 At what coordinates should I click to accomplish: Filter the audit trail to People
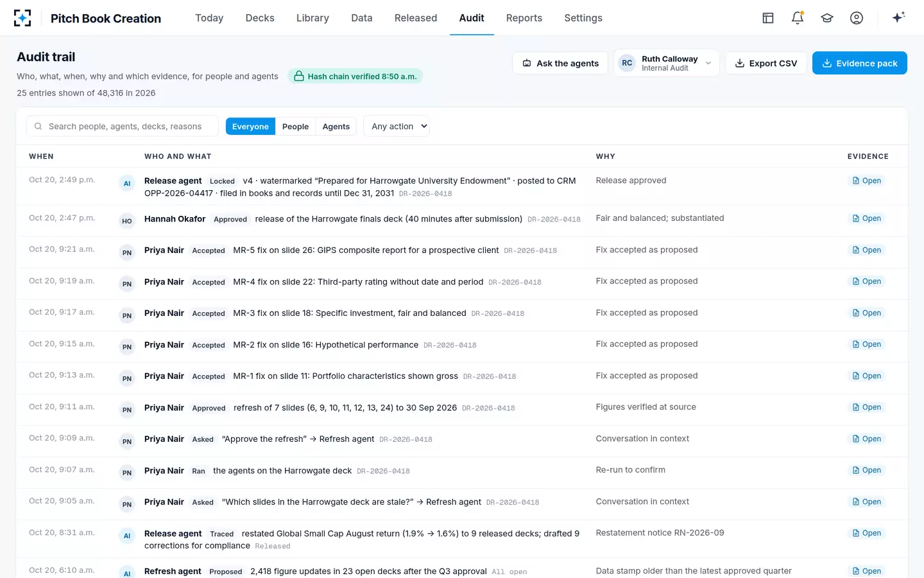295,127
